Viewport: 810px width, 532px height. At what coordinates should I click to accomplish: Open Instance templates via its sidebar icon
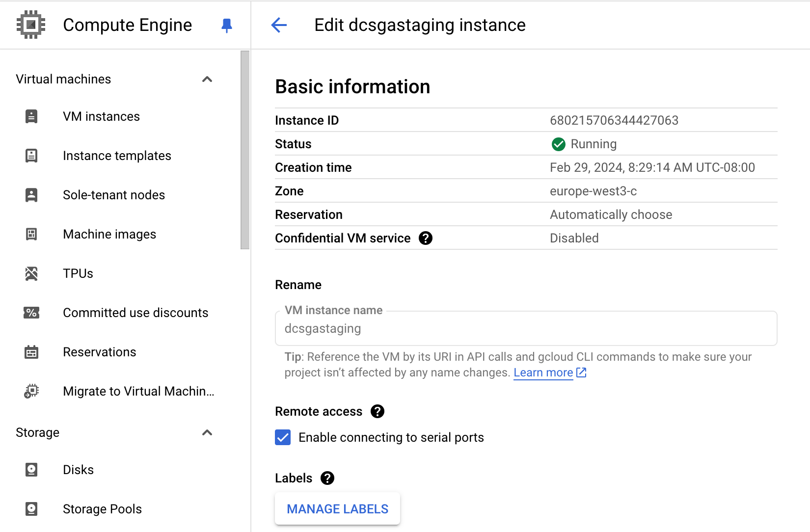31,156
